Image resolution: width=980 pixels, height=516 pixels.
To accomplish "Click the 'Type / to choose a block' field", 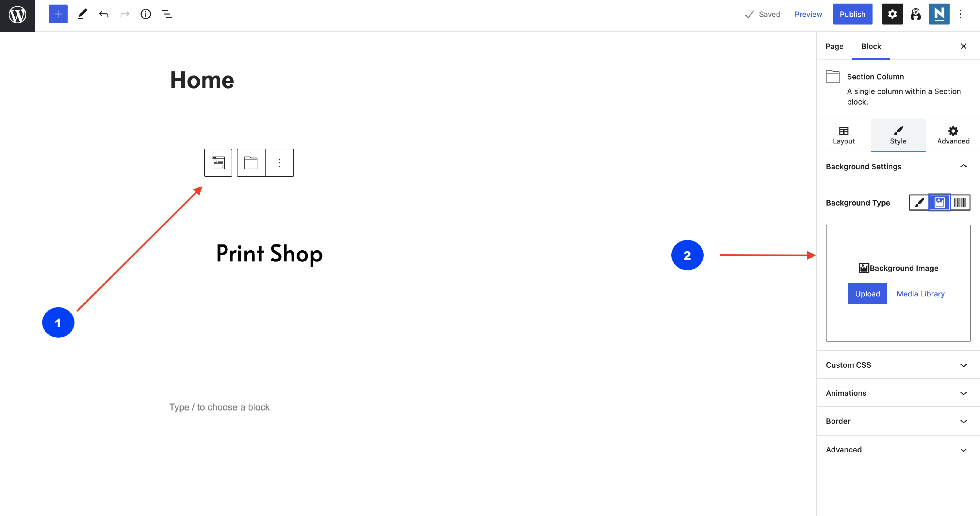I will (x=219, y=407).
